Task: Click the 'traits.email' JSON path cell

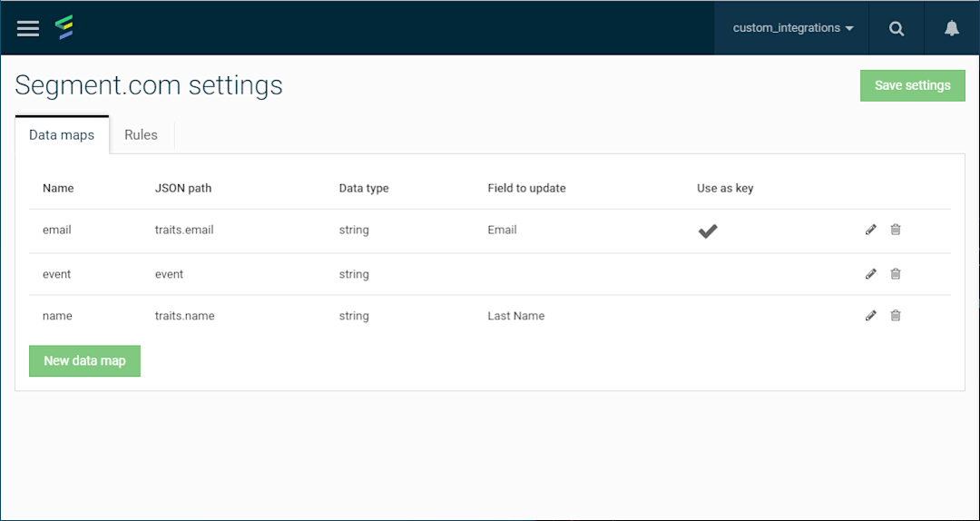Action: [x=184, y=231]
